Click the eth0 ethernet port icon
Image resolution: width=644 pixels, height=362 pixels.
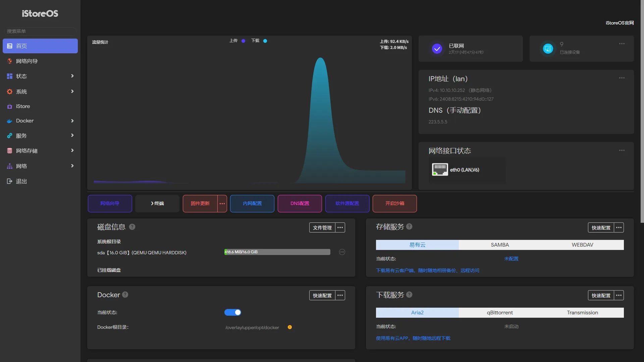click(440, 170)
